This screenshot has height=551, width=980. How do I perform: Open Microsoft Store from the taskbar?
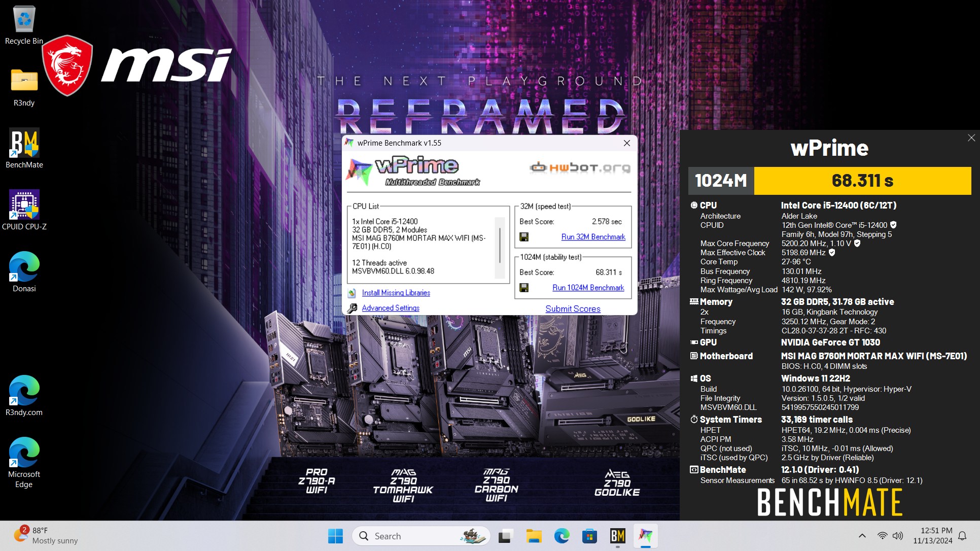589,536
